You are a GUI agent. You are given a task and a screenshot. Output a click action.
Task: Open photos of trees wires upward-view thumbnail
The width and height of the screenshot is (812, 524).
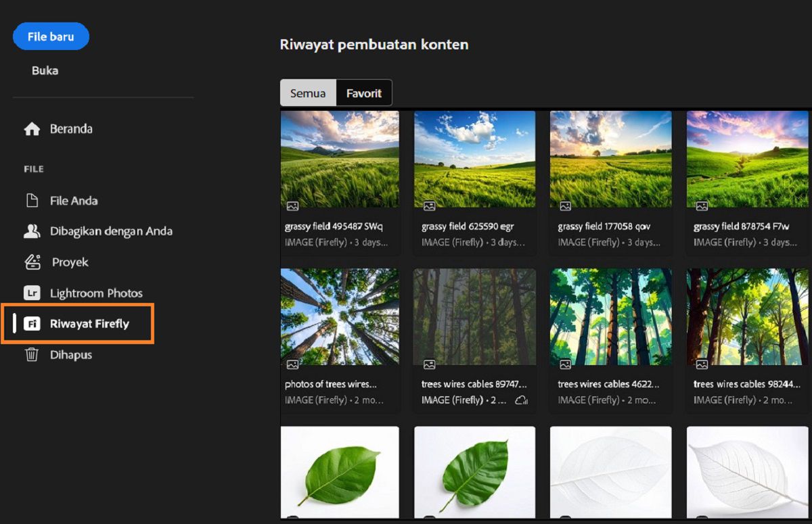(340, 317)
